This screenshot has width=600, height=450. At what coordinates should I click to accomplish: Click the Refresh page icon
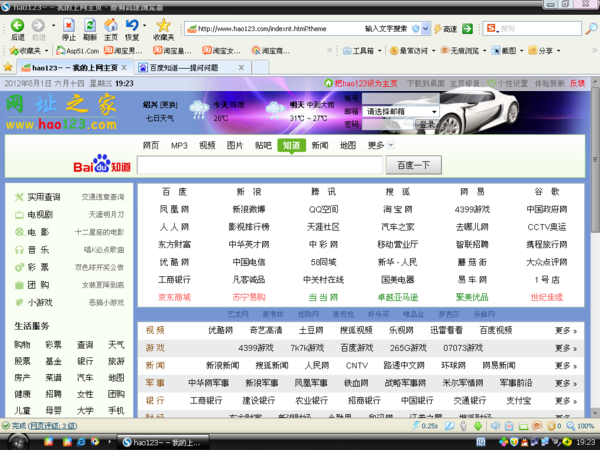90,25
